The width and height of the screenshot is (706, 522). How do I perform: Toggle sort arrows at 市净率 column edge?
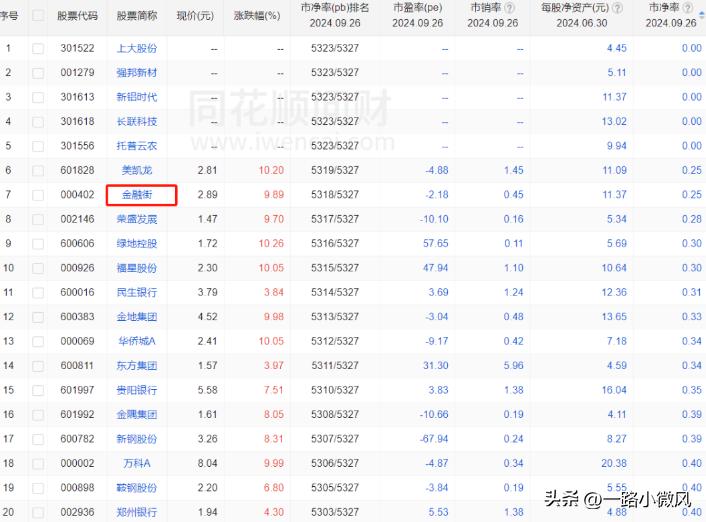click(701, 15)
